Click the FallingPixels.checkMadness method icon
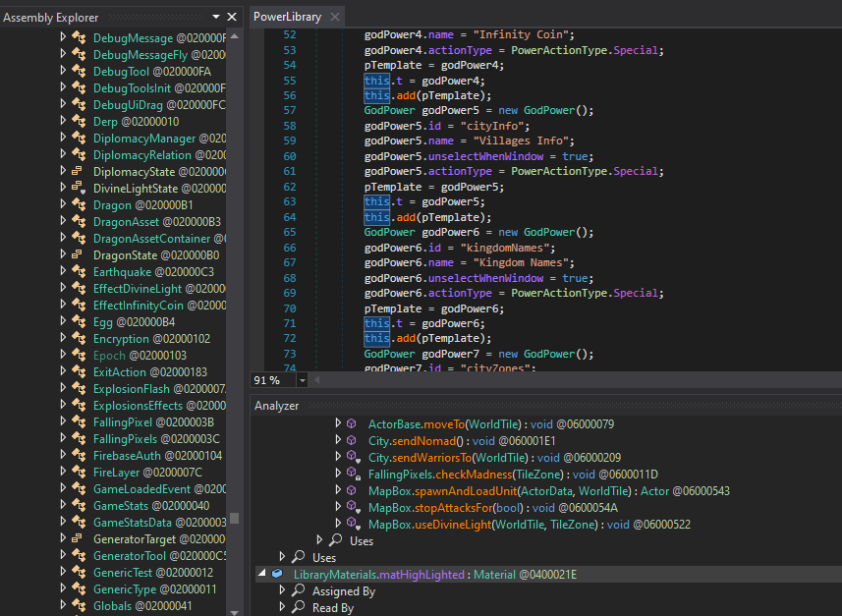 click(353, 475)
